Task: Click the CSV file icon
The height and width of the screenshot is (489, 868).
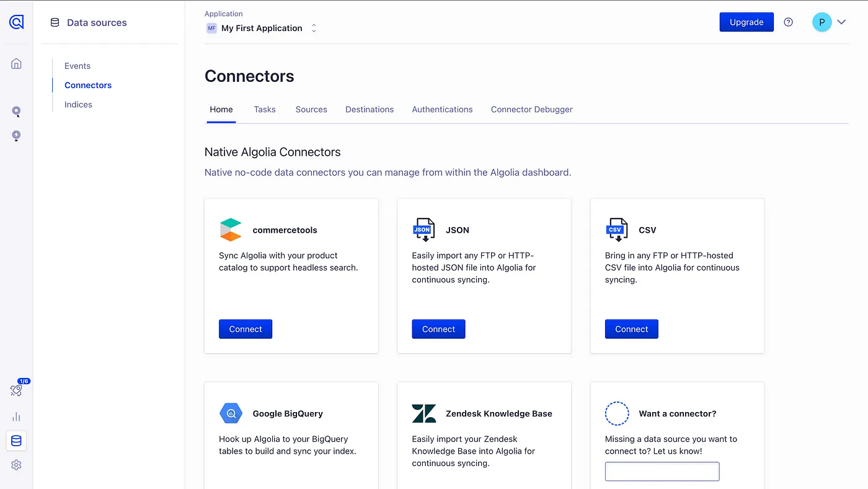Action: (x=617, y=230)
